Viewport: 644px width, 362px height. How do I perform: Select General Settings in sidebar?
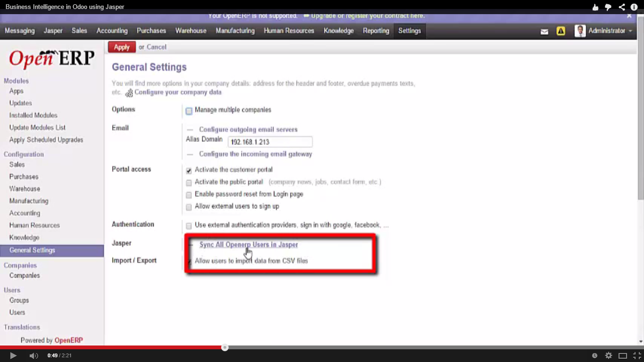pyautogui.click(x=52, y=250)
